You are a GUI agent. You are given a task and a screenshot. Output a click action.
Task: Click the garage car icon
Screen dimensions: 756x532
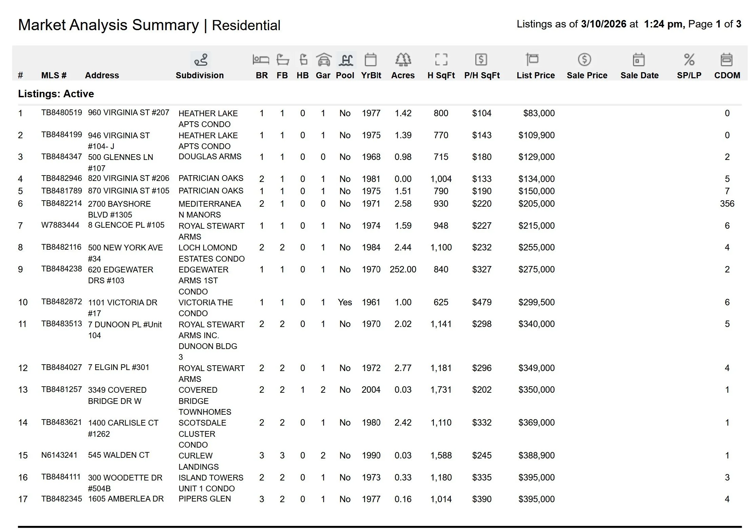(x=324, y=60)
